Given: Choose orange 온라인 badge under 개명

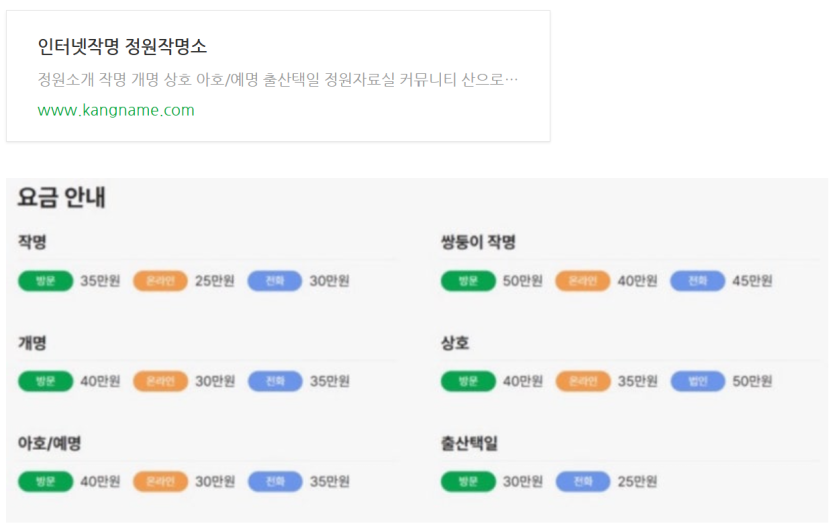Looking at the screenshot, I should click(160, 381).
